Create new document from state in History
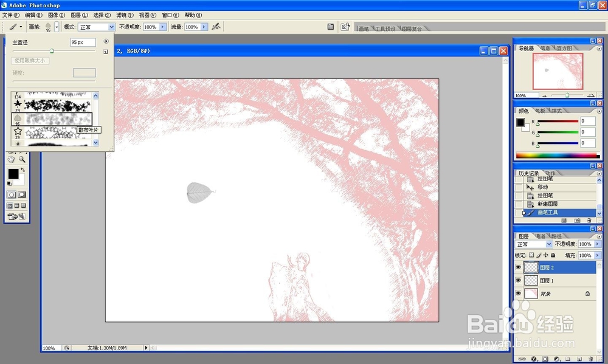Image resolution: width=608 pixels, height=364 pixels. coord(564,220)
